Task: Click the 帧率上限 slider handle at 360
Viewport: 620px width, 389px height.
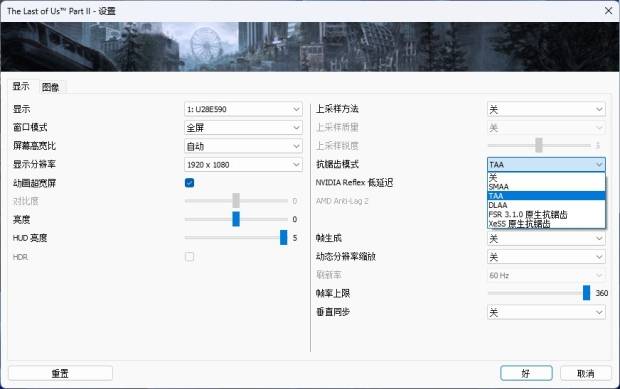Action: click(586, 293)
